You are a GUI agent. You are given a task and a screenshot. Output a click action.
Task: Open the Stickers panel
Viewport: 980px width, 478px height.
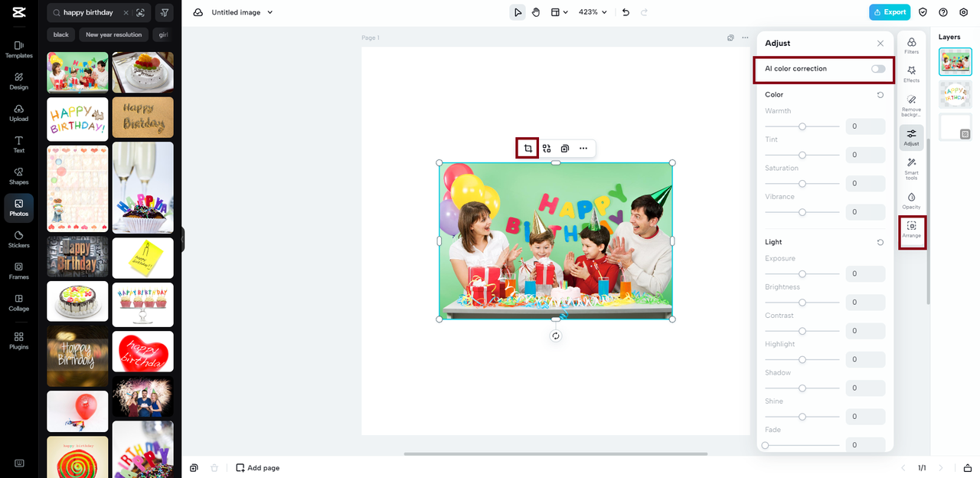tap(18, 240)
